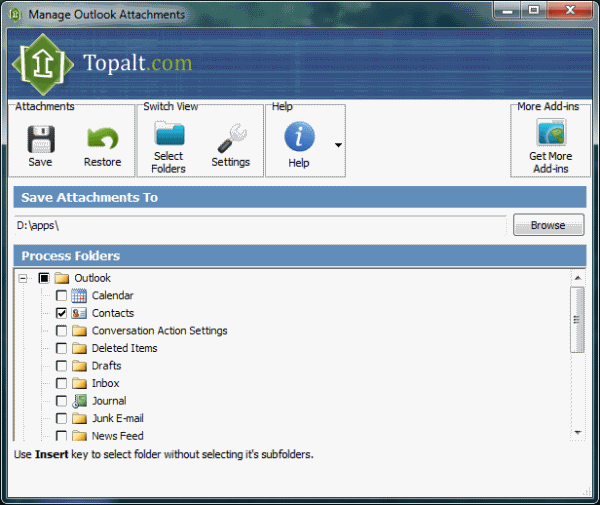Select the Outlook root label
This screenshot has width=600, height=505.
[92, 278]
